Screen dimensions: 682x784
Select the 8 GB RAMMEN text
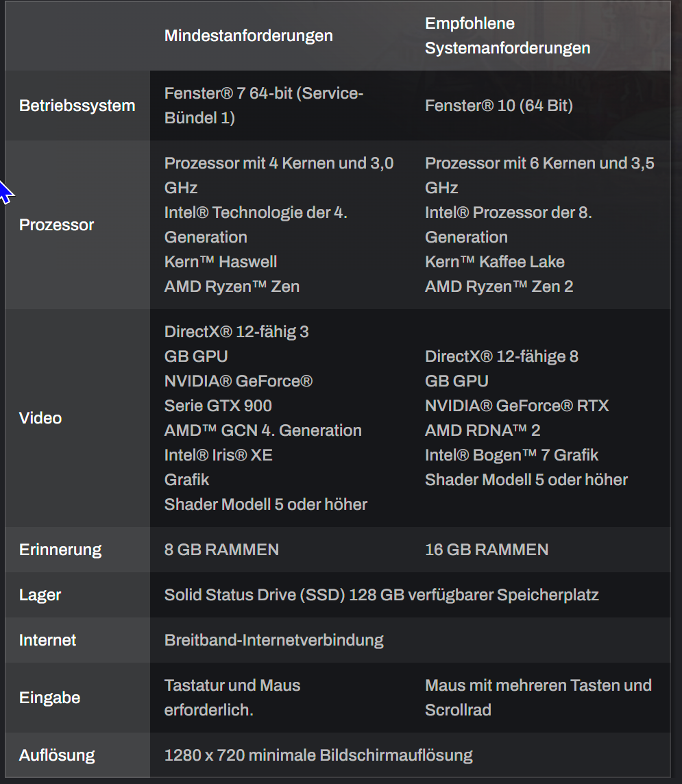(x=221, y=550)
